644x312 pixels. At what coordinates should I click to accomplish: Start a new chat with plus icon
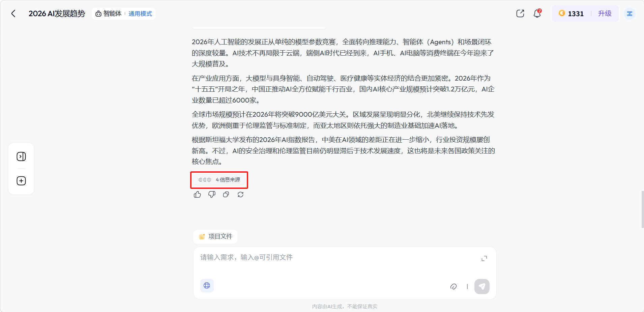(21, 181)
